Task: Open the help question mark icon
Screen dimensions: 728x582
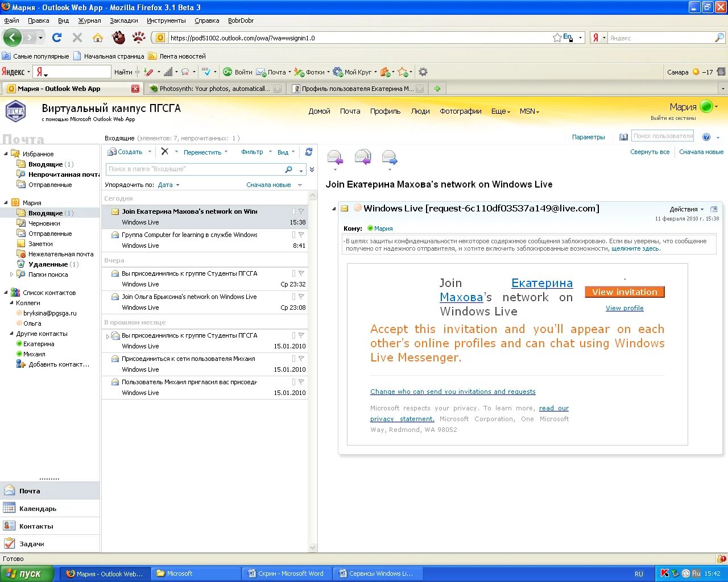Action: 706,137
